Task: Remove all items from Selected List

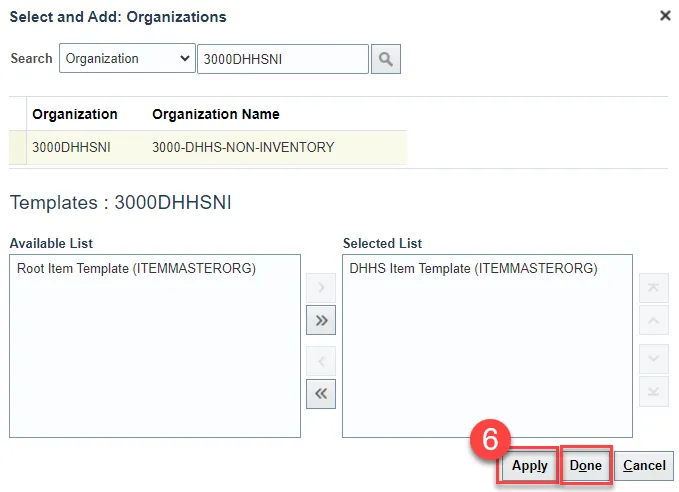Action: pos(320,393)
